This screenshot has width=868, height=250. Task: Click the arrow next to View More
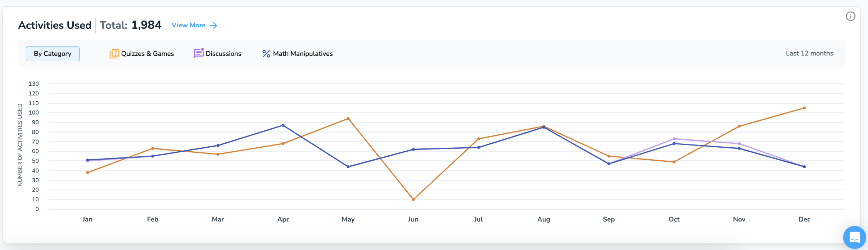(x=213, y=25)
